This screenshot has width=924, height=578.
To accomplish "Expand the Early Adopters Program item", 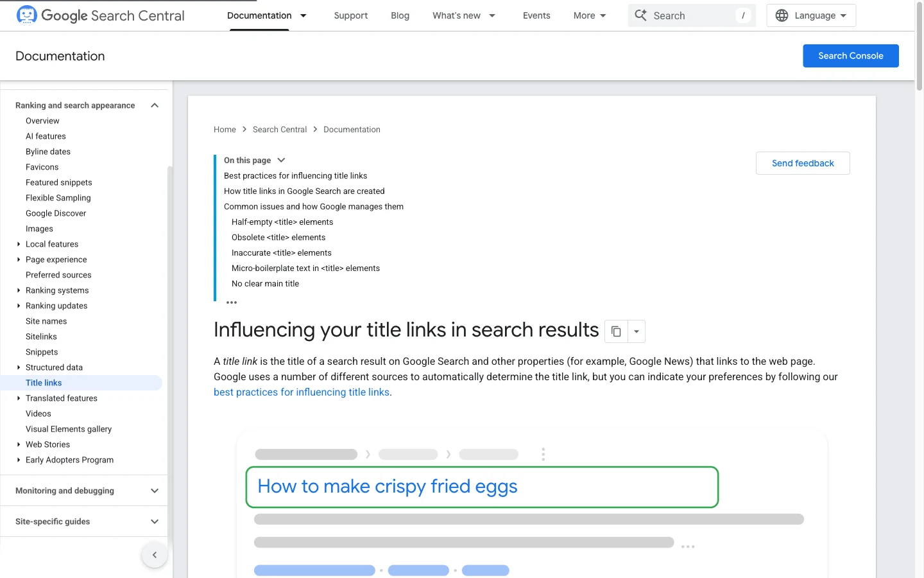I will coord(19,460).
